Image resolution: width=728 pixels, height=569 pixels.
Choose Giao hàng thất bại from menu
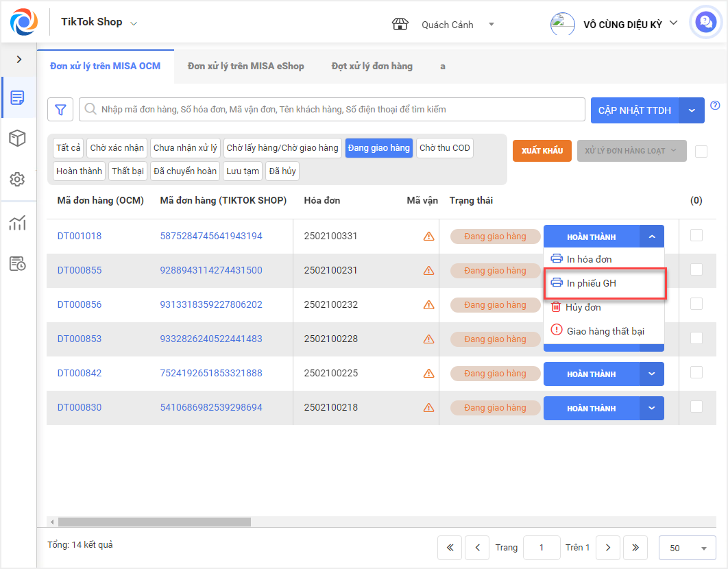coord(604,331)
